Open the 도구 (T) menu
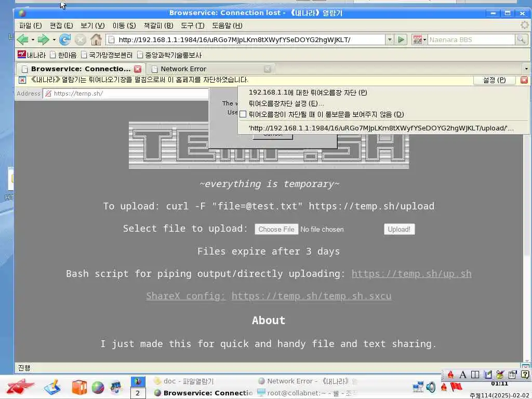Screen dimensions: 532x399 [x=192, y=25]
